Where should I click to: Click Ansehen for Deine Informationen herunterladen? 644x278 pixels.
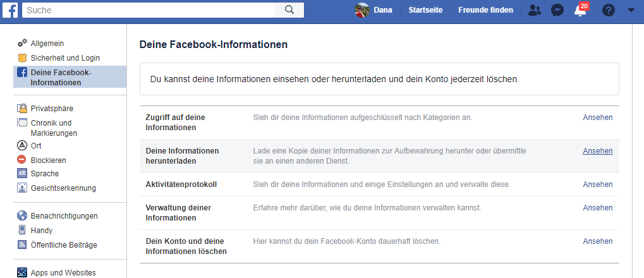pos(598,151)
